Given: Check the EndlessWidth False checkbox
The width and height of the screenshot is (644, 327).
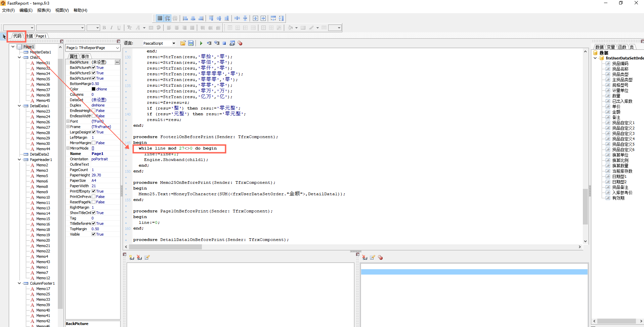Looking at the screenshot, I should pyautogui.click(x=93, y=116).
